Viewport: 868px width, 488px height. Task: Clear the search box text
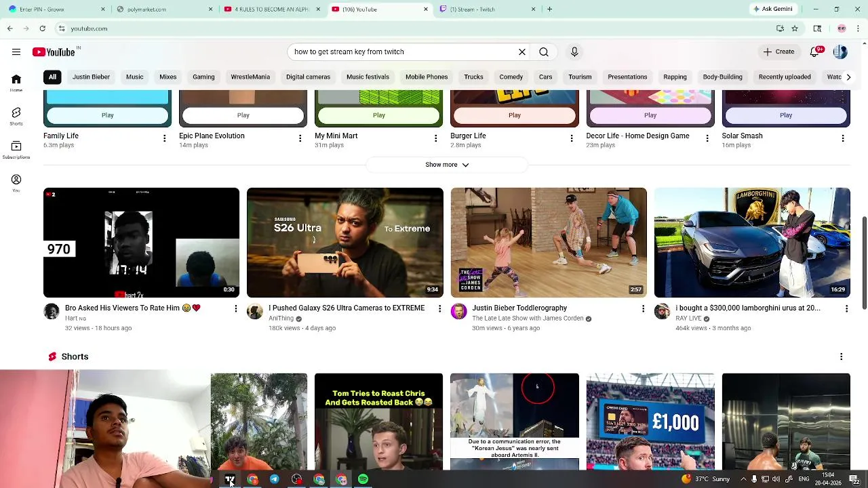522,52
